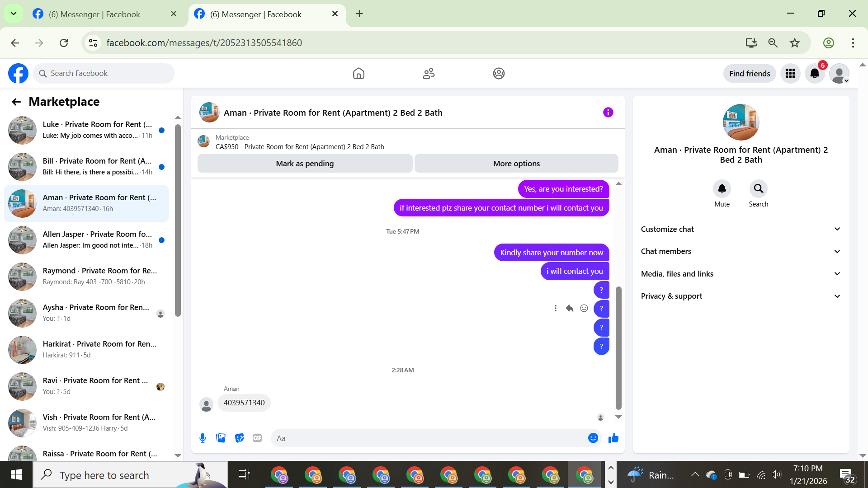The image size is (868, 488).
Task: Open the GIF picker icon
Action: pos(257,438)
